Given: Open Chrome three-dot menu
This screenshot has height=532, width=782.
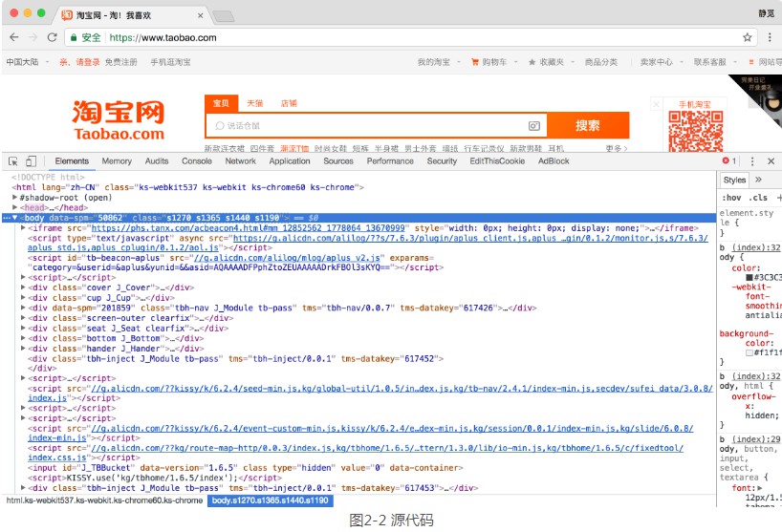Looking at the screenshot, I should tap(770, 37).
